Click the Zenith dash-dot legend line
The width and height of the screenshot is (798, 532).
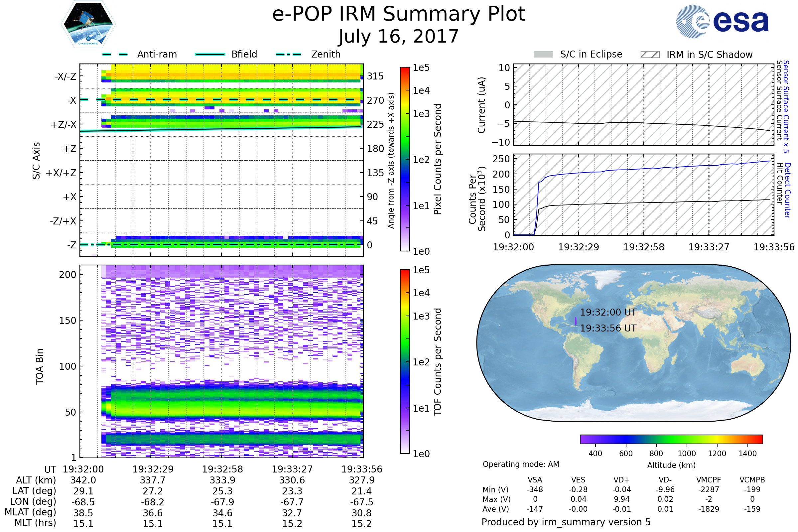pyautogui.click(x=288, y=54)
